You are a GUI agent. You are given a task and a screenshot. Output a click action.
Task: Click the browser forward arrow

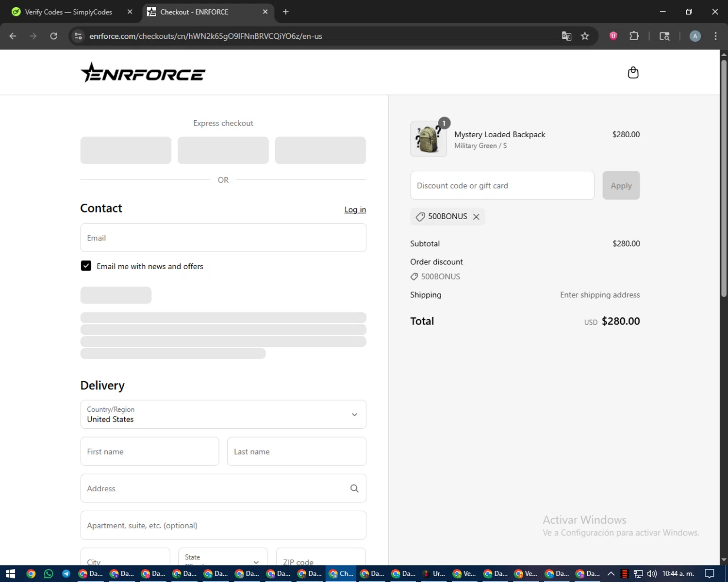(x=33, y=36)
